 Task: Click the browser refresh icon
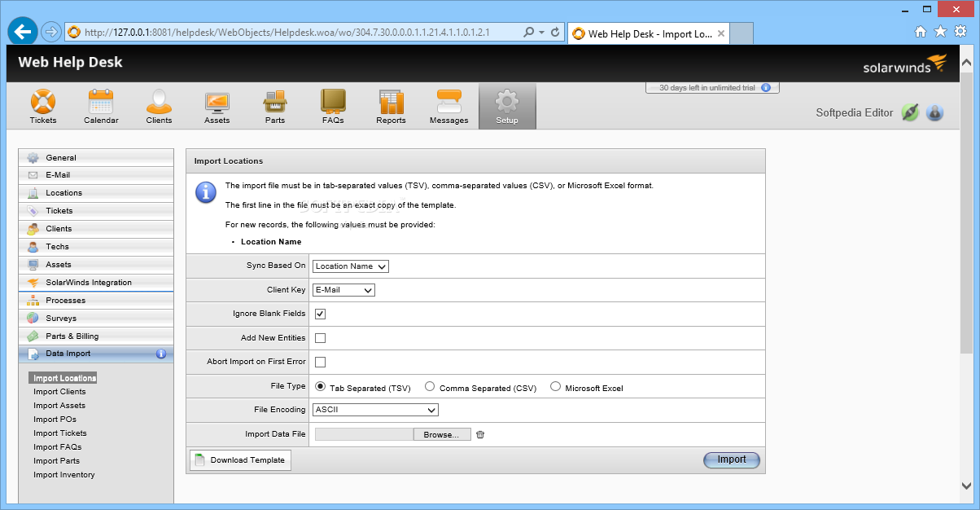[x=555, y=33]
